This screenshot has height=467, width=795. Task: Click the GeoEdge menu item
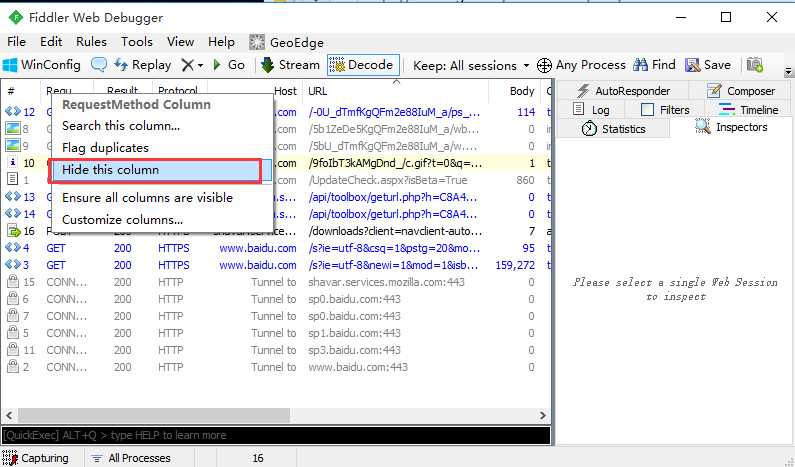[286, 42]
